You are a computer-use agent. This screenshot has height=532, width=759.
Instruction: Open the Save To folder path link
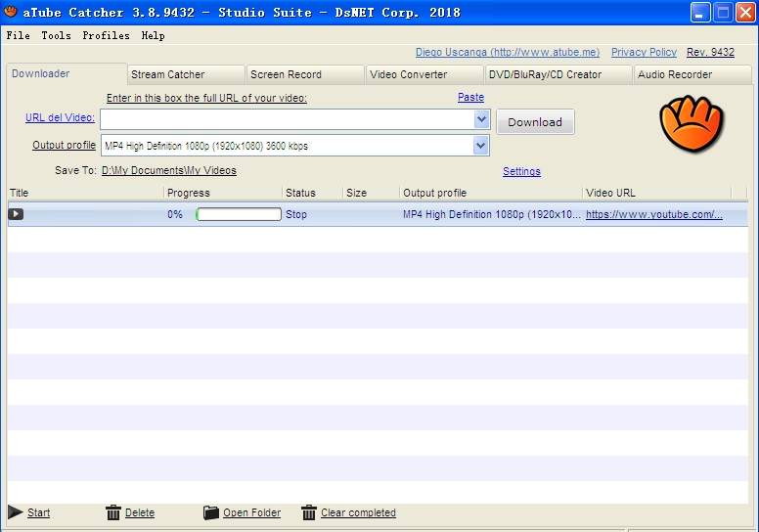coord(168,170)
